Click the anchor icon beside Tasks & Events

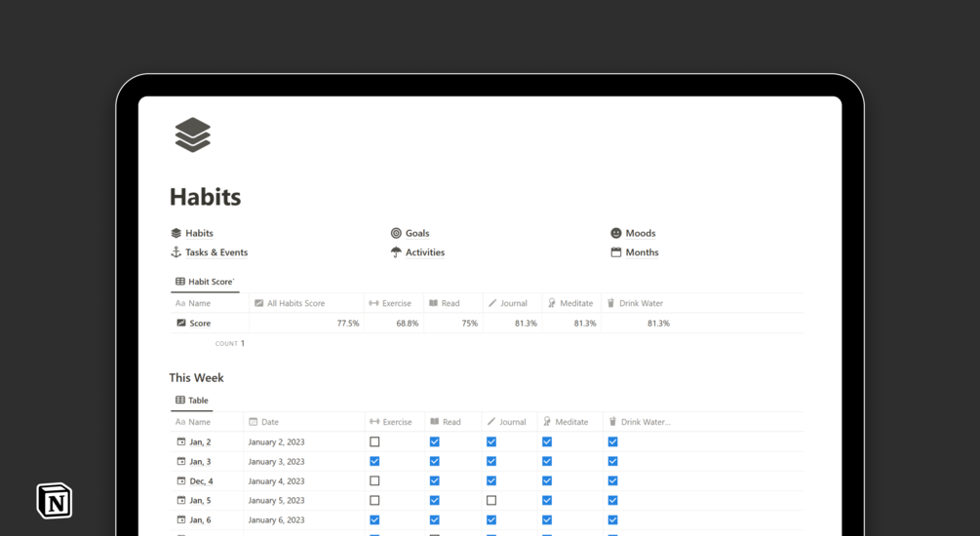(x=176, y=252)
